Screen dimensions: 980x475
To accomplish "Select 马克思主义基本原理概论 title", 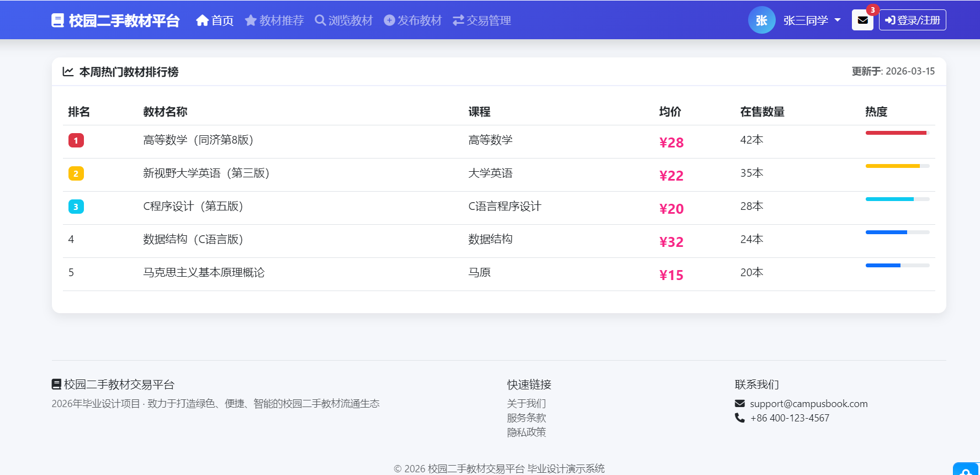I will (x=204, y=272).
